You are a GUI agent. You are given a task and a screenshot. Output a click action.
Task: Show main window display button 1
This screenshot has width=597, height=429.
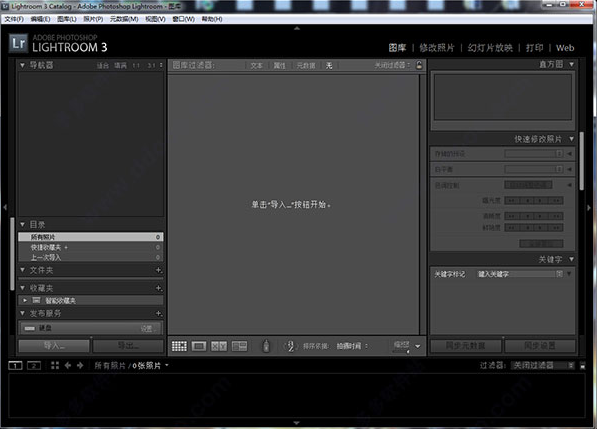click(15, 365)
